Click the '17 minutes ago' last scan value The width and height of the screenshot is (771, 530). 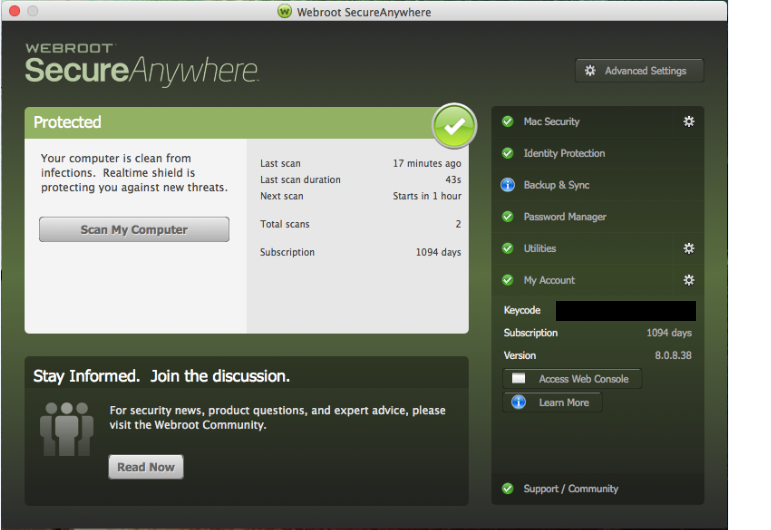click(427, 163)
